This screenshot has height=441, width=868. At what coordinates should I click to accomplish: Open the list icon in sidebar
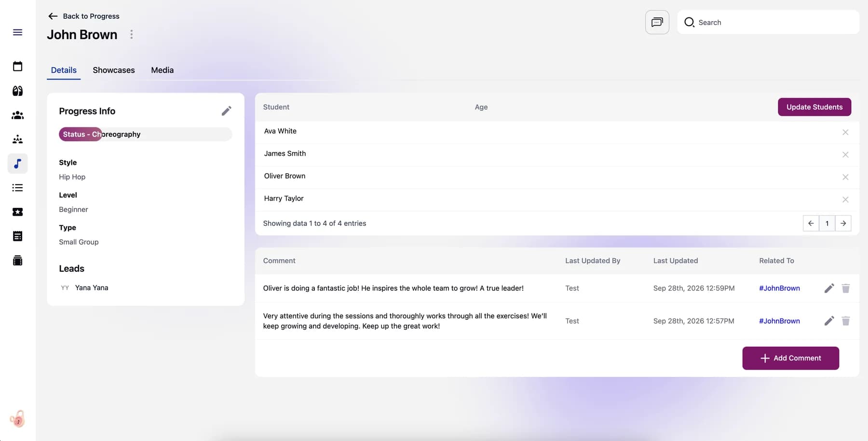point(17,188)
